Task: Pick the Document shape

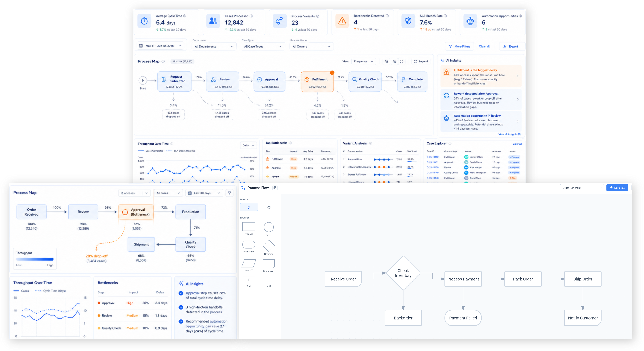Action: pyautogui.click(x=269, y=264)
